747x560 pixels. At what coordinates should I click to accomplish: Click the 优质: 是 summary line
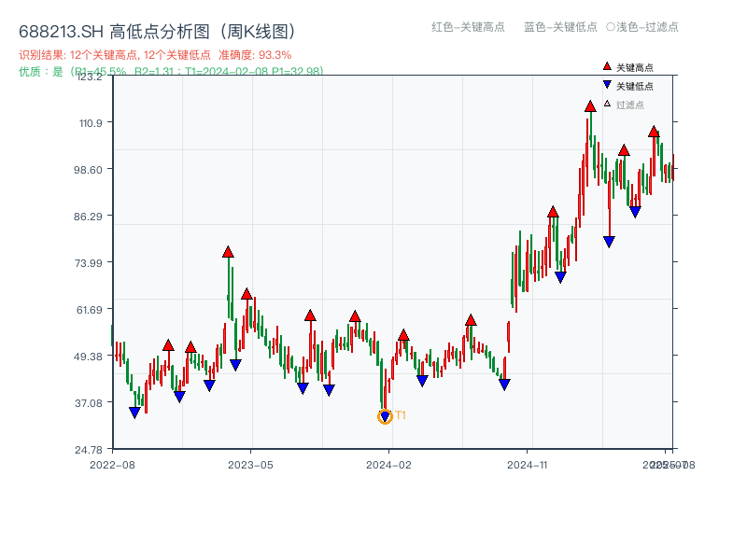(42, 70)
